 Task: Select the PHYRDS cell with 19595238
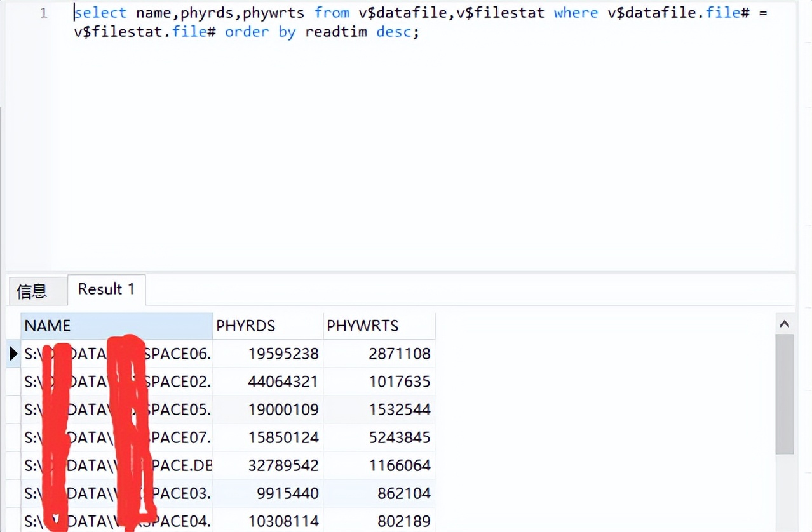[x=267, y=354]
